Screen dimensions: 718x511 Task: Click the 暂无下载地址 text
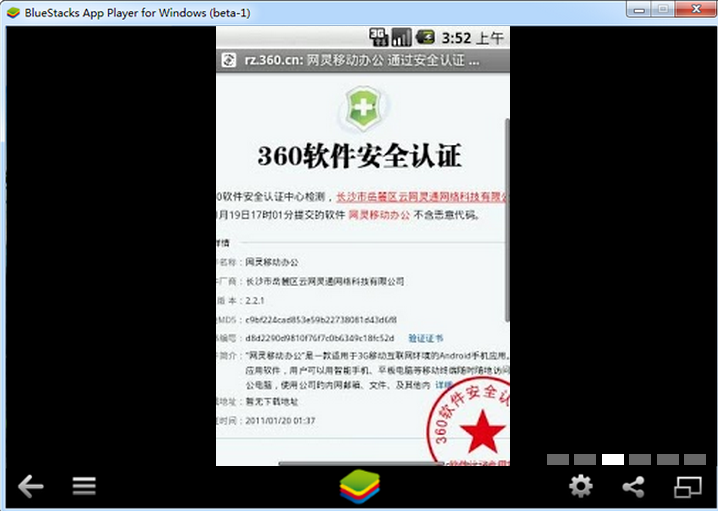click(x=272, y=402)
